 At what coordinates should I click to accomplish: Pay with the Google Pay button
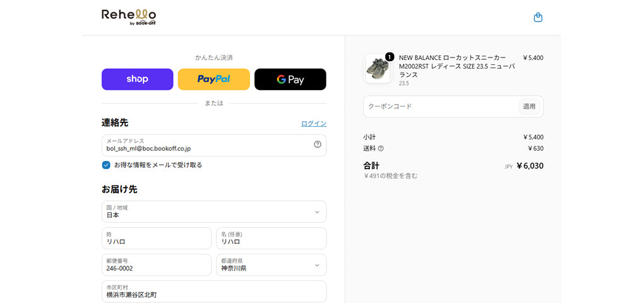click(x=290, y=80)
